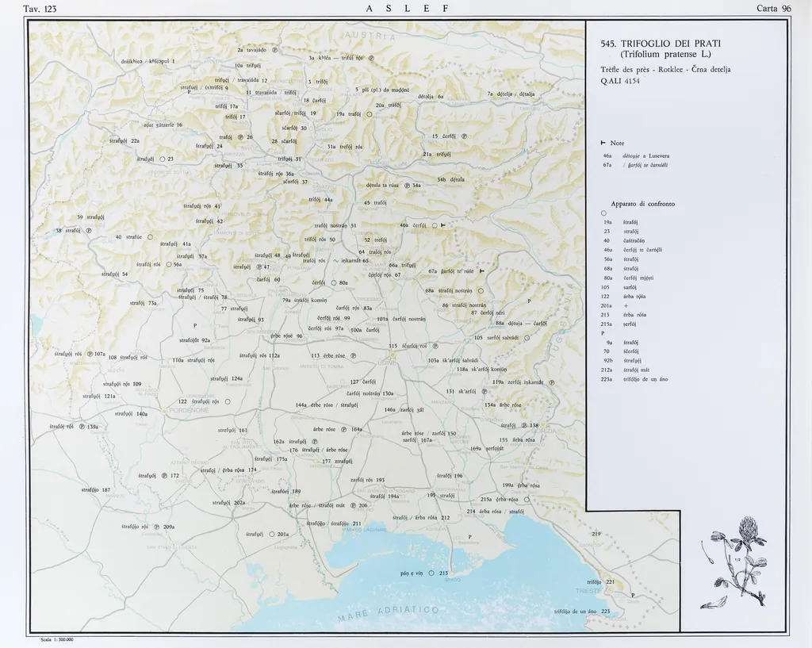Click the Carta 96 page label
The height and width of the screenshot is (648, 812).
coord(774,9)
